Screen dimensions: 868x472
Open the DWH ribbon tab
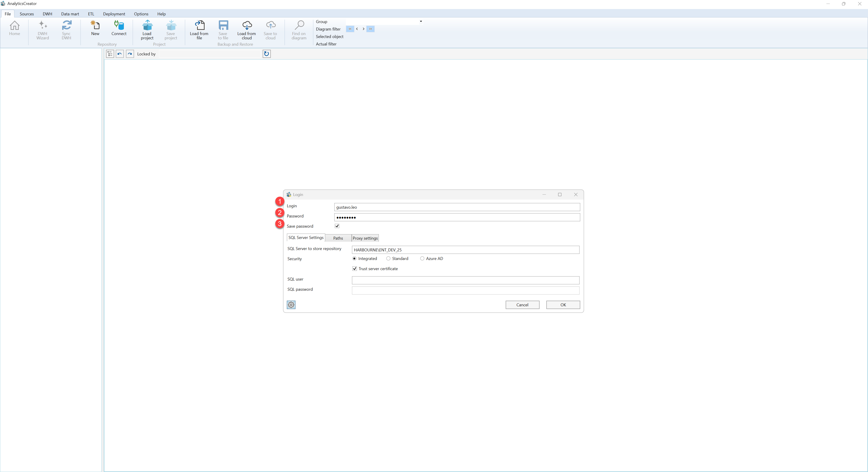tap(47, 14)
